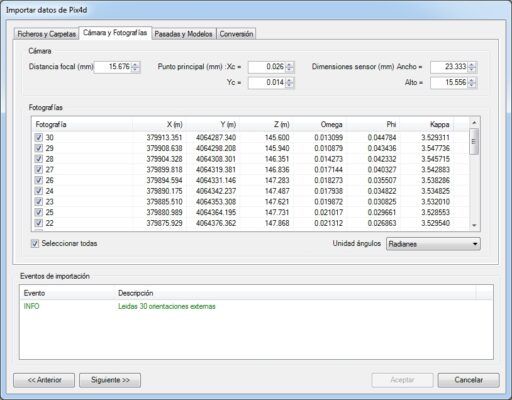The width and height of the screenshot is (512, 400).
Task: Toggle checkbox for photograph 23
Action: tap(39, 201)
